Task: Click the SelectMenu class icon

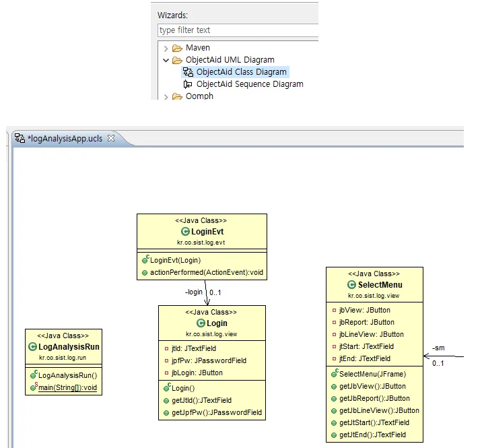Action: pos(351,284)
